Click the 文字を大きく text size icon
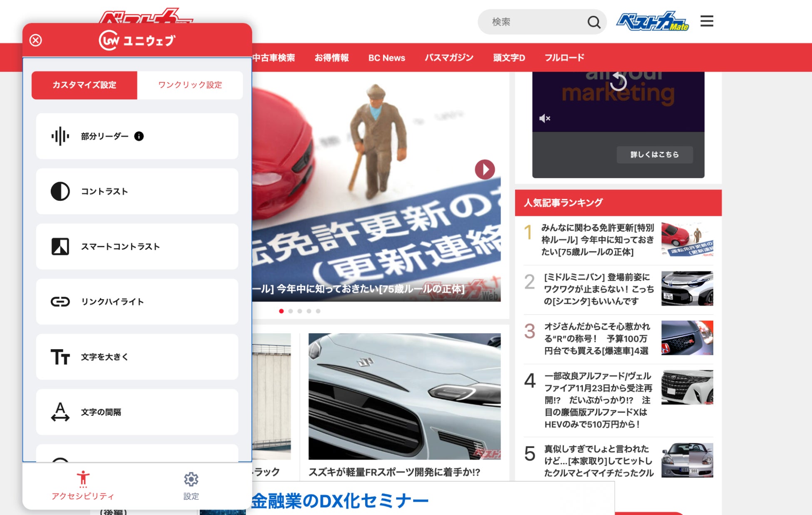 60,357
